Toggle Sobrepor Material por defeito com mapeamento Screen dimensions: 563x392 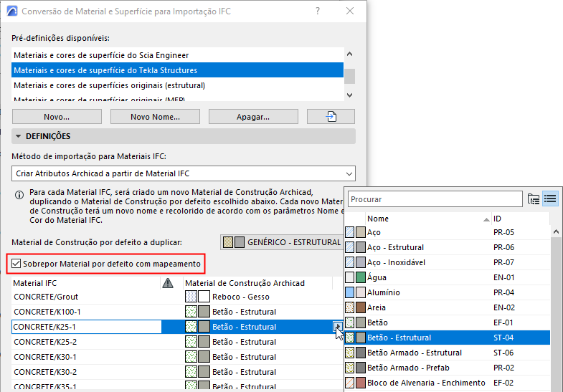click(16, 264)
